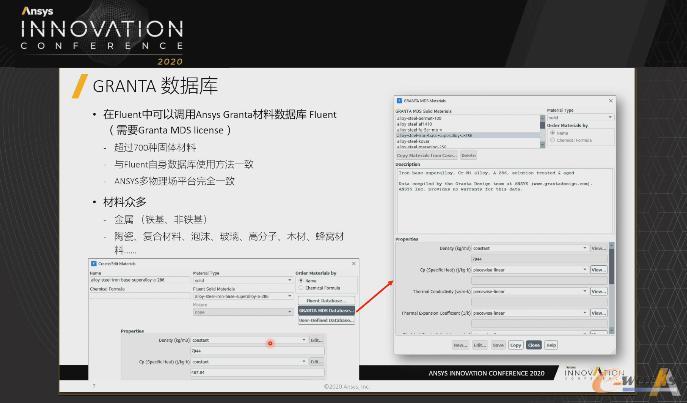Click Copy Materials from Case button
Image resolution: width=687 pixels, height=403 pixels.
point(426,156)
